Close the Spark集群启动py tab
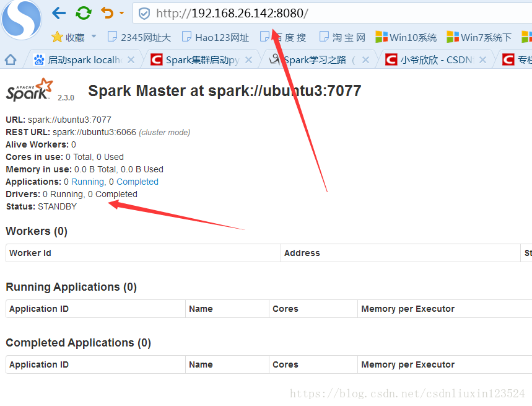532x406 pixels. [249, 60]
